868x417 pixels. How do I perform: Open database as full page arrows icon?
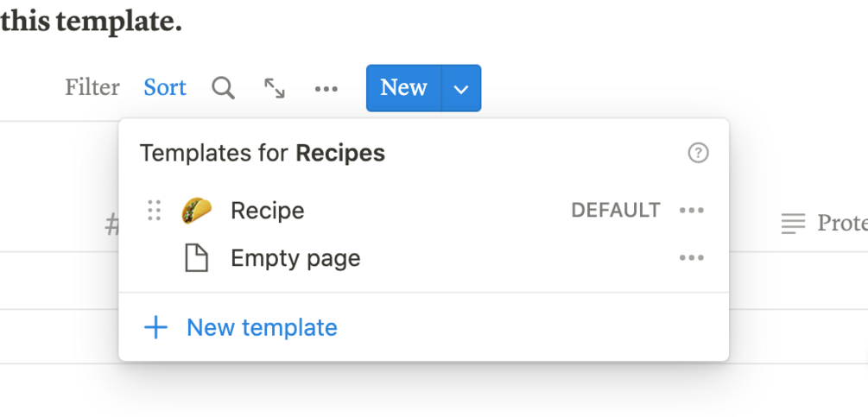(275, 88)
